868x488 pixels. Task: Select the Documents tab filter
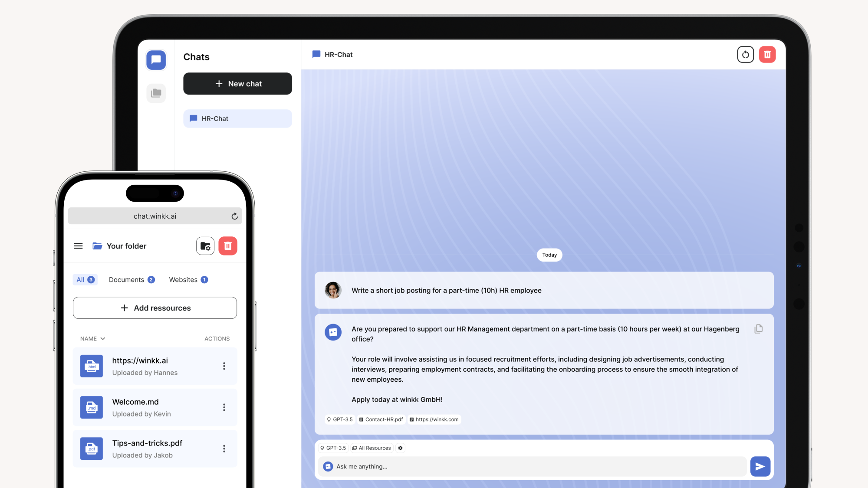coord(126,279)
